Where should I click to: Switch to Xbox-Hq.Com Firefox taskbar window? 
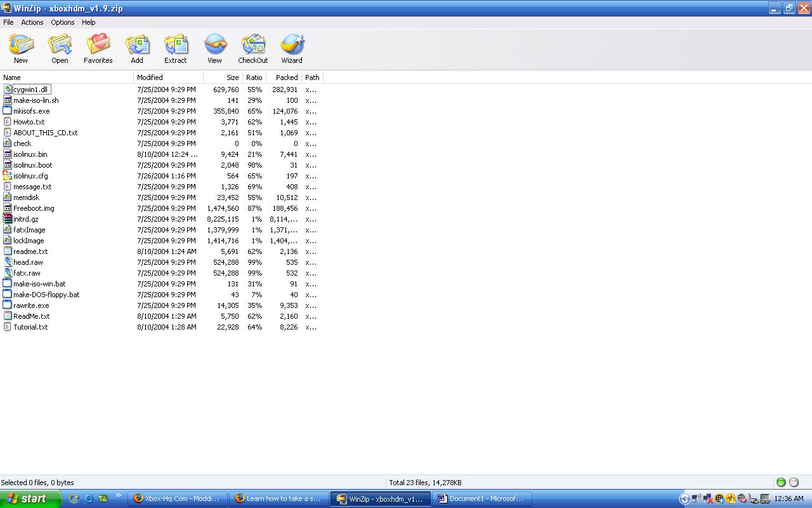(178, 498)
